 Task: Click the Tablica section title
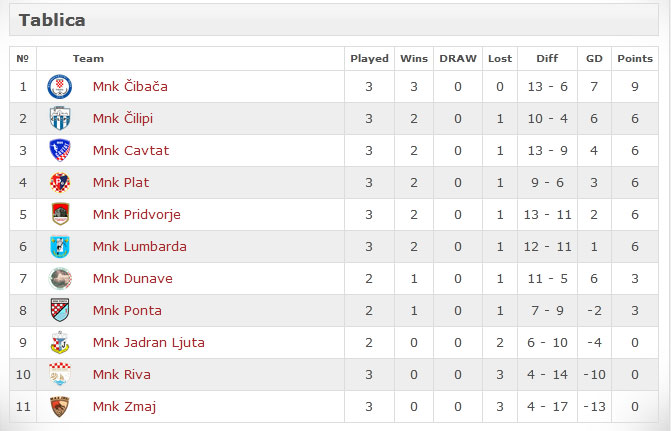coord(52,20)
